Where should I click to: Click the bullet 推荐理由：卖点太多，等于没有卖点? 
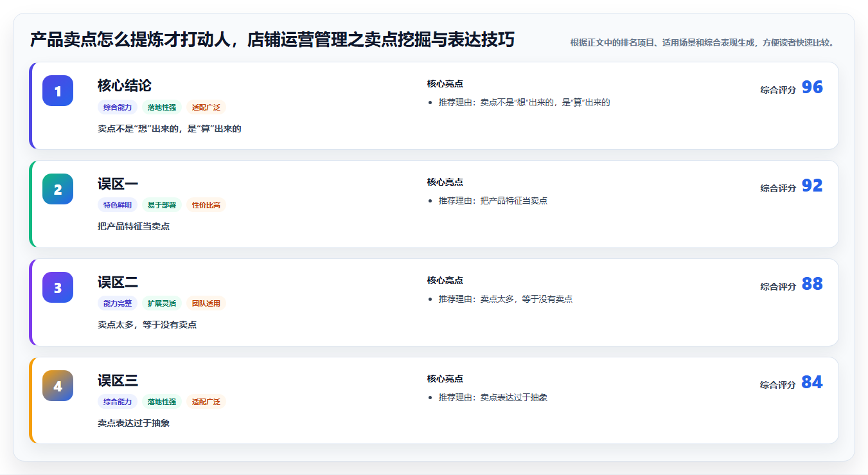point(505,299)
